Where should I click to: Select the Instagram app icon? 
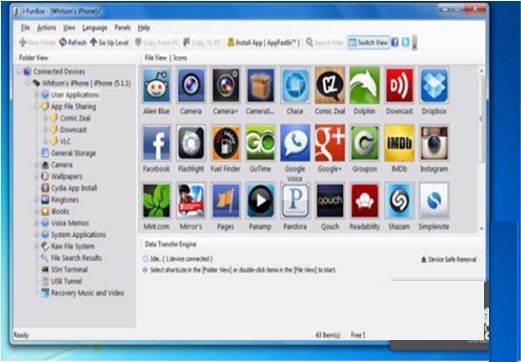tap(434, 143)
